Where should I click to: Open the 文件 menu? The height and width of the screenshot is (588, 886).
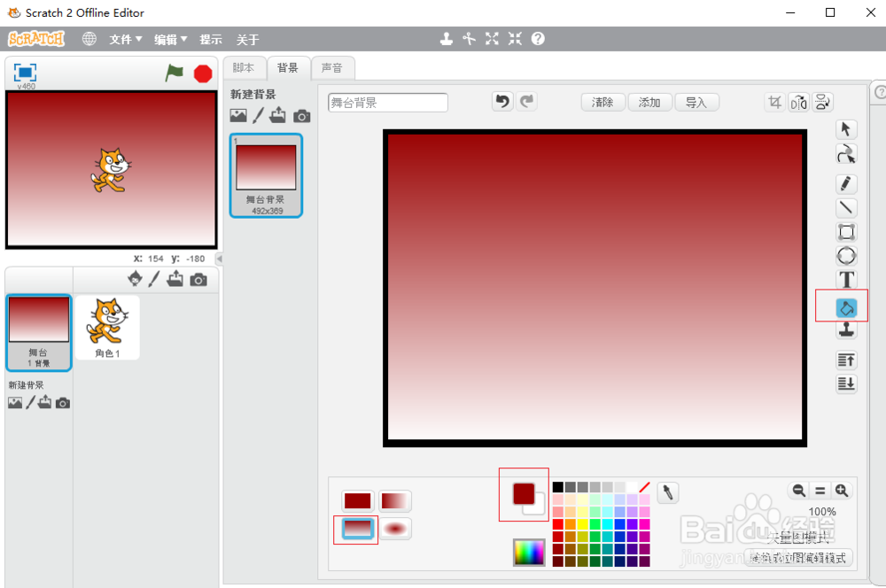[126, 39]
